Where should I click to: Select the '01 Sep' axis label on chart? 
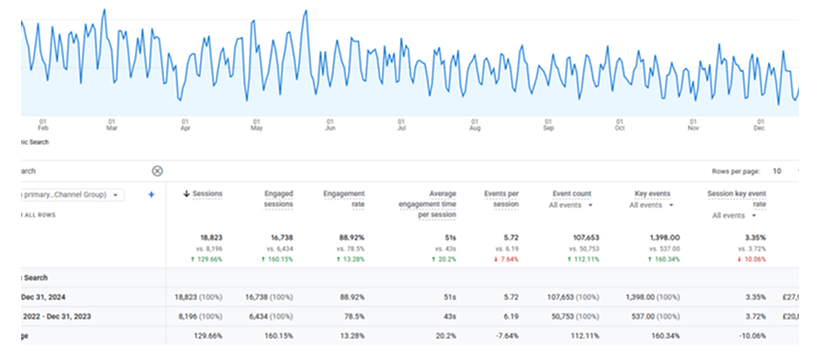click(548, 125)
